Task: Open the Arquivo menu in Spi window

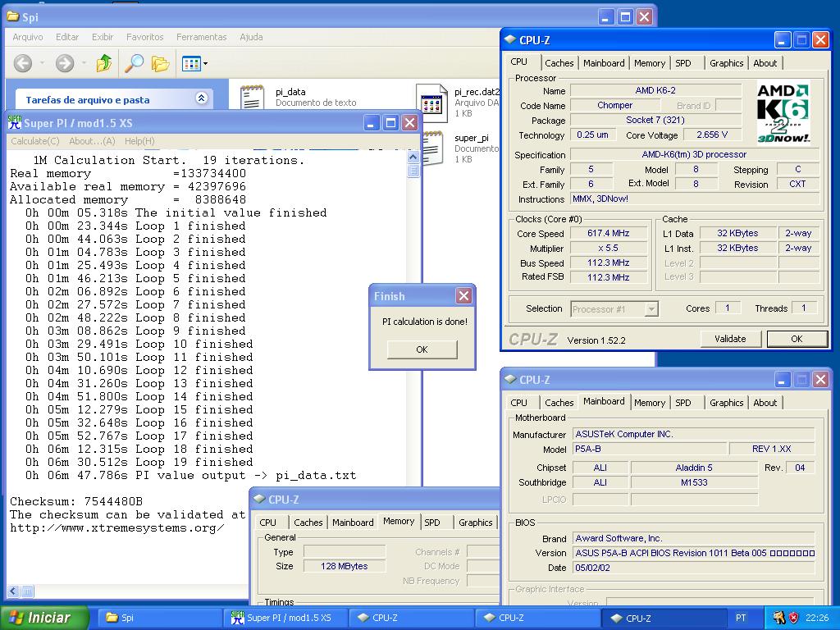Action: [27, 37]
